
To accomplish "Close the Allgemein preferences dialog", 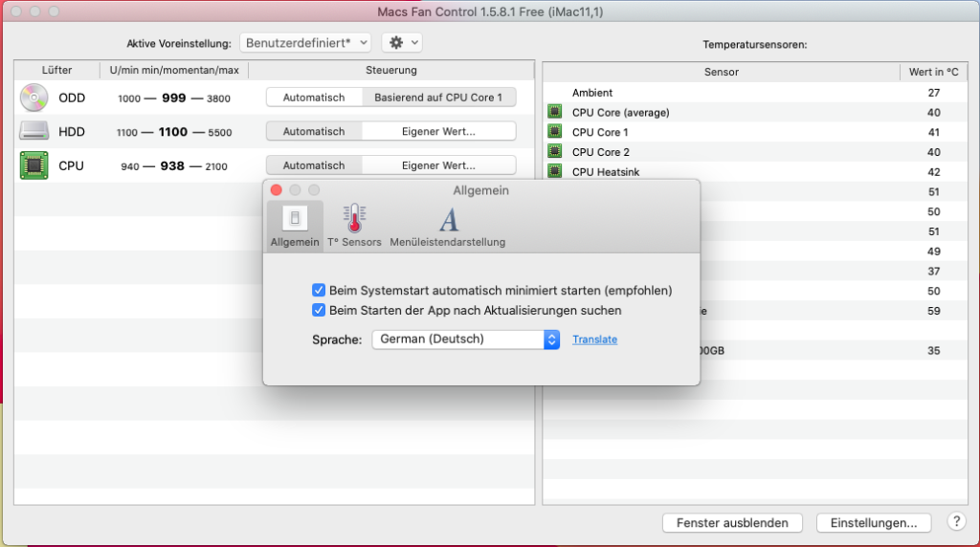I will pos(277,190).
